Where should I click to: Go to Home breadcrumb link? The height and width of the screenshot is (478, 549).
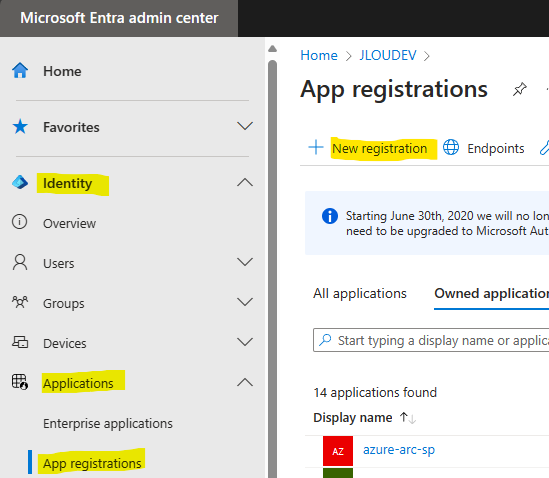(x=319, y=55)
